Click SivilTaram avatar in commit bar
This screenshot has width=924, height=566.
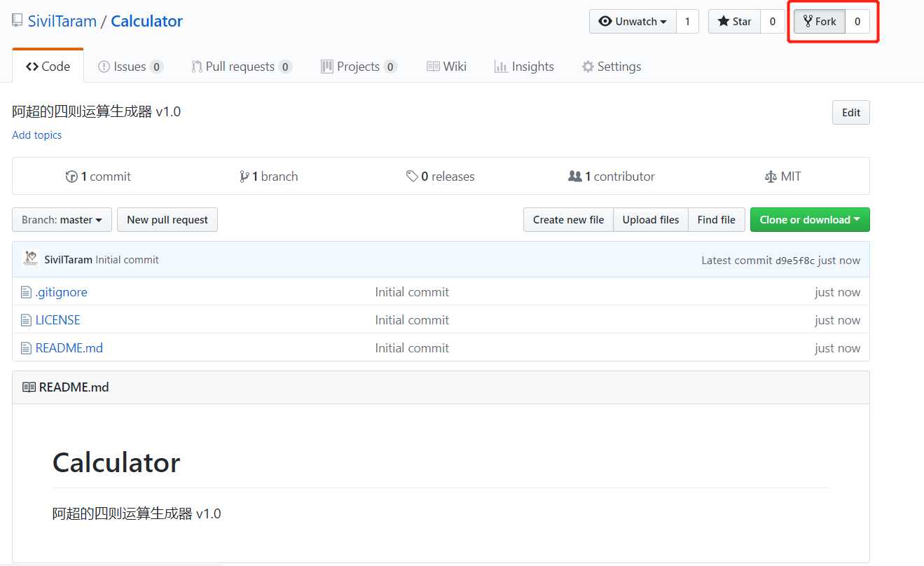point(30,258)
